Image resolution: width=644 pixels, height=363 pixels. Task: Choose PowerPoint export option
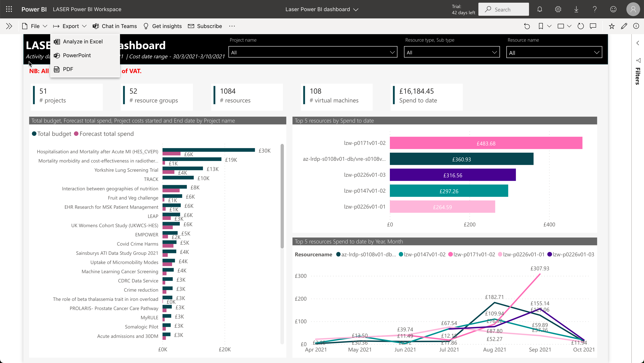pos(85,55)
